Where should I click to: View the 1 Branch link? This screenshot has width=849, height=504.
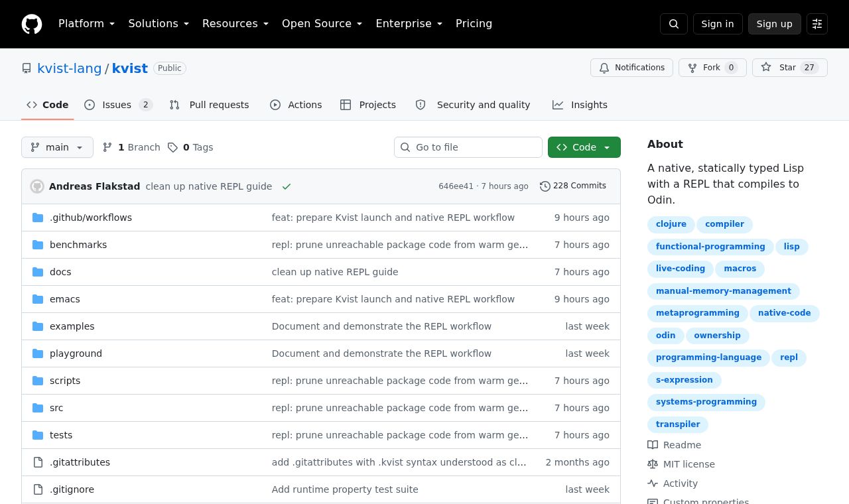pyautogui.click(x=131, y=147)
